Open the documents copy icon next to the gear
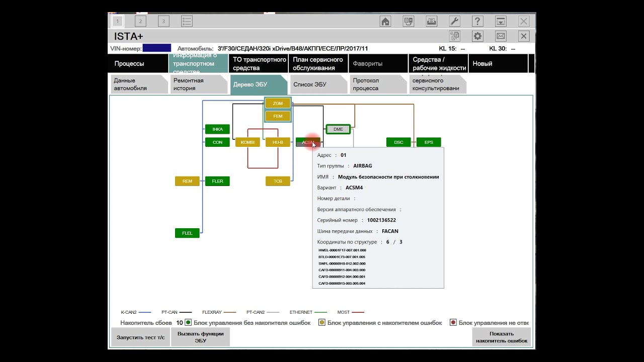The image size is (644, 362). pos(455,36)
